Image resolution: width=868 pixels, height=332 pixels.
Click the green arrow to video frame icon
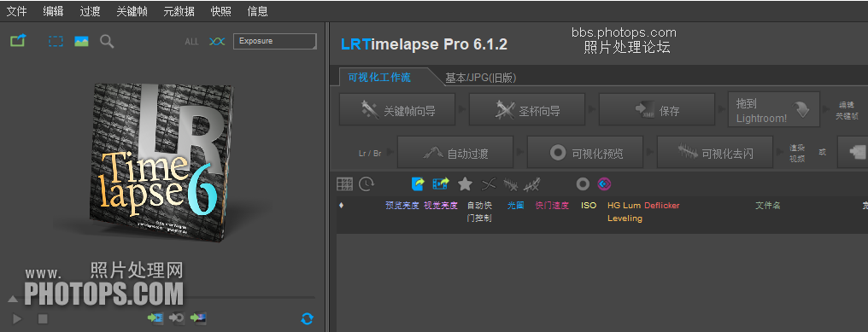[x=155, y=318]
